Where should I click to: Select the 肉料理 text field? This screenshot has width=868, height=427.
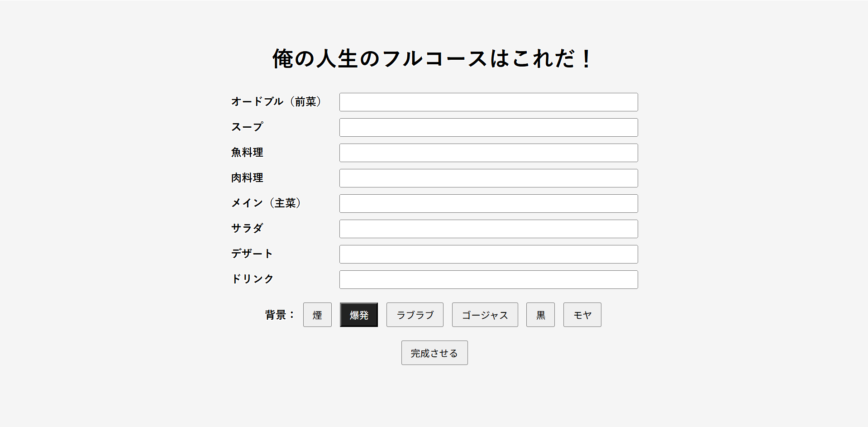488,178
